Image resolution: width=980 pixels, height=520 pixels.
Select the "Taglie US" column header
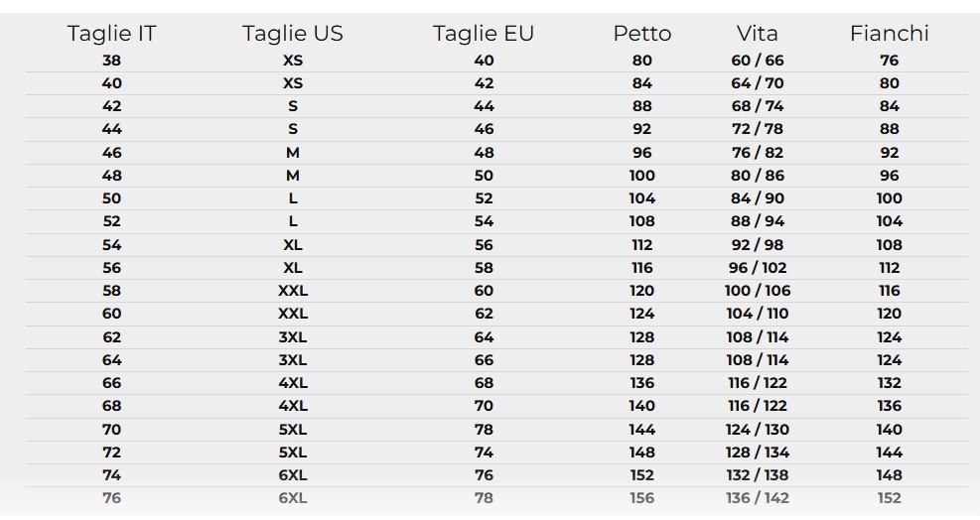293,33
